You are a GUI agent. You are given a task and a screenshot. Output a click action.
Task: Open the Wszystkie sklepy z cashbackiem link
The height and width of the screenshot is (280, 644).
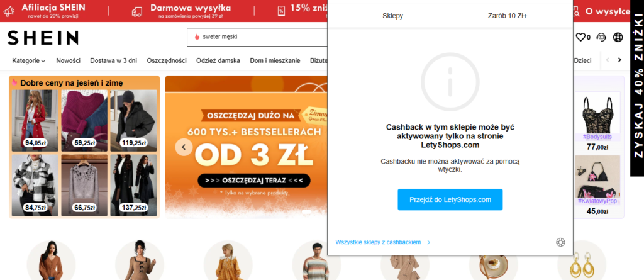tap(378, 243)
